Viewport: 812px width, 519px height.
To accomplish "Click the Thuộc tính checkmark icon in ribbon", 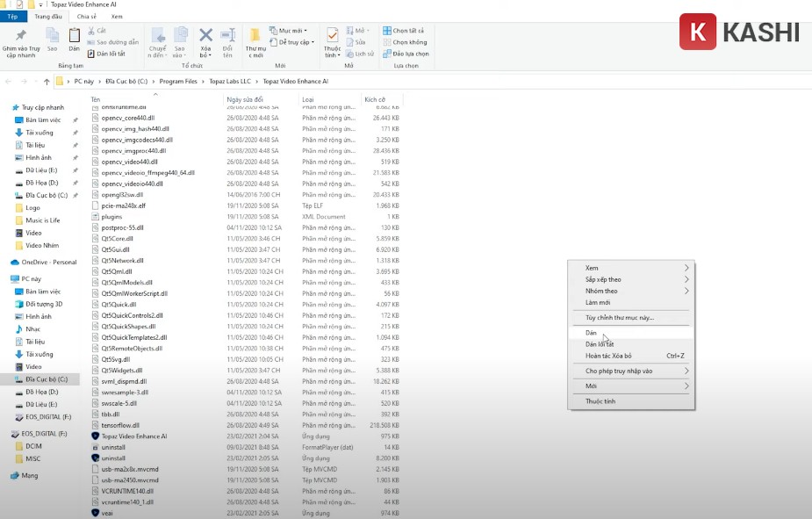I will click(333, 36).
